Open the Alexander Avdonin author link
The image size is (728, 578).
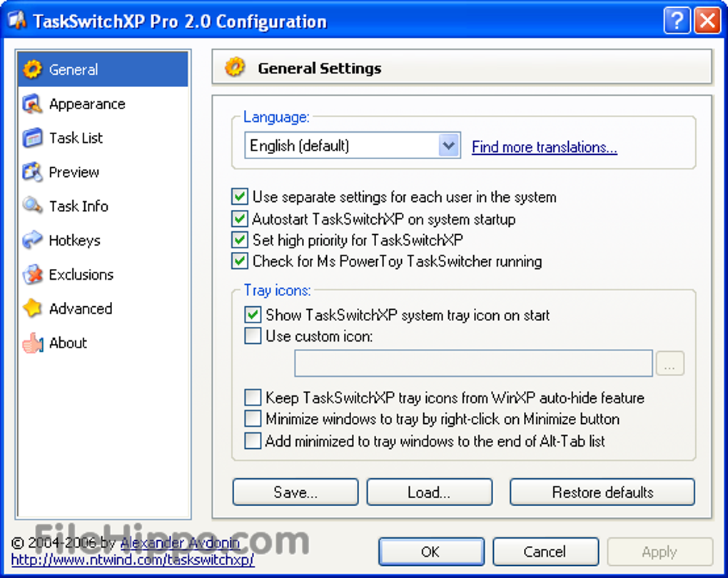click(180, 542)
